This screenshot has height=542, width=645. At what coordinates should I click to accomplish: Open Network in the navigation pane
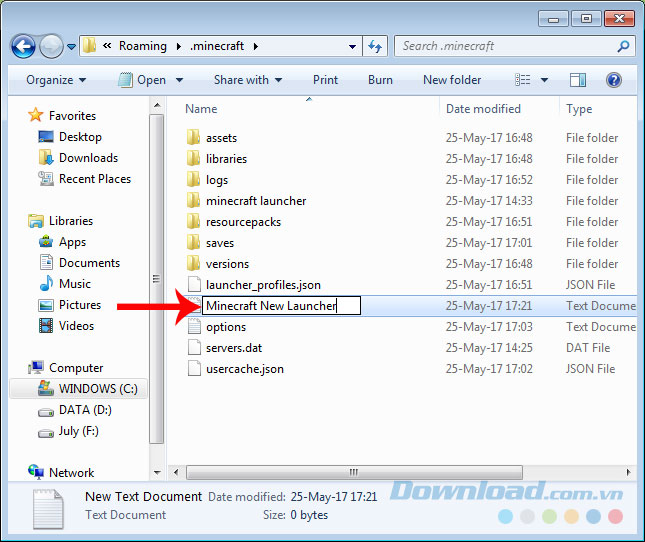click(x=72, y=473)
